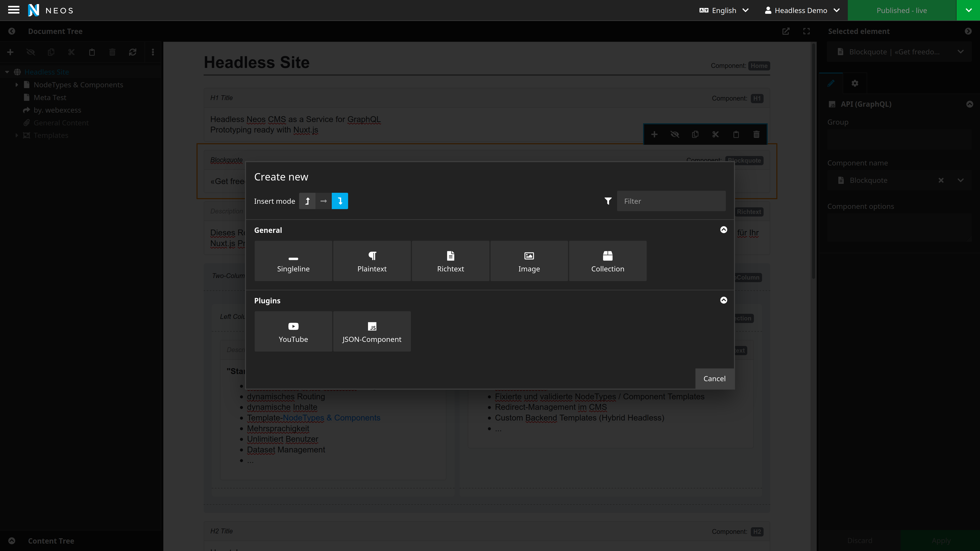Open preview in new window icon
This screenshot has height=551, width=980.
(786, 31)
